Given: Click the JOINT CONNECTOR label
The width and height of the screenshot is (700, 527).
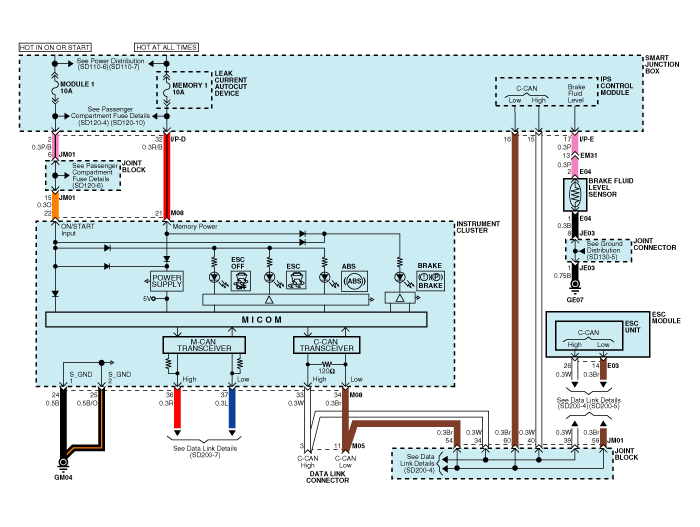Looking at the screenshot, I should (x=654, y=244).
